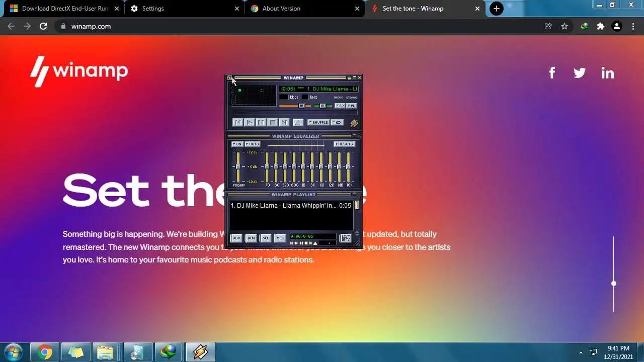The height and width of the screenshot is (362, 644).
Task: Click the Winamp logo on website
Action: [79, 71]
